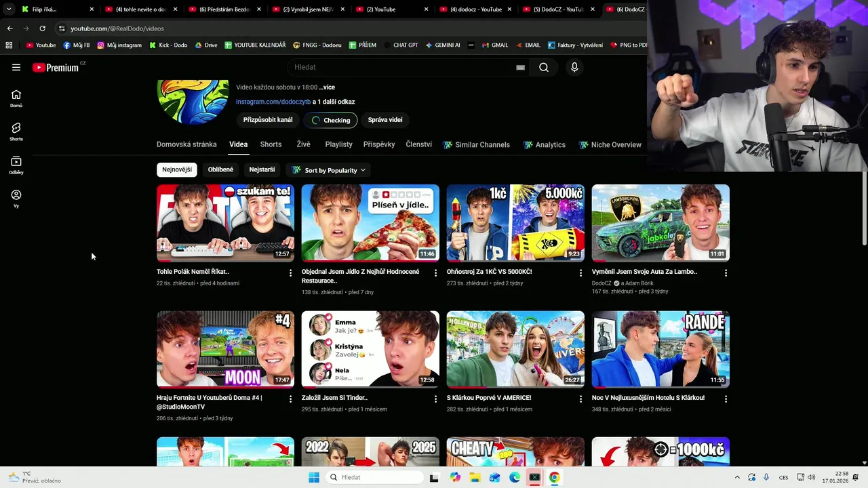Viewport: 868px width, 488px height.
Task: Open Kick - Dodo bookmark
Action: tap(168, 45)
